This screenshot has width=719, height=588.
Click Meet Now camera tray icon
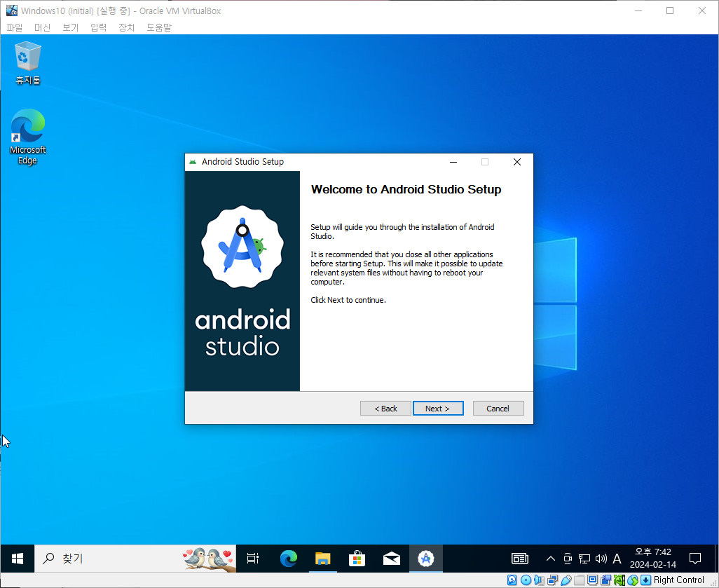(x=568, y=558)
